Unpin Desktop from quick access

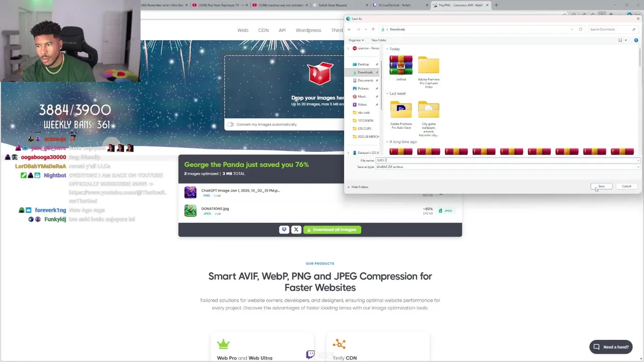[377, 64]
